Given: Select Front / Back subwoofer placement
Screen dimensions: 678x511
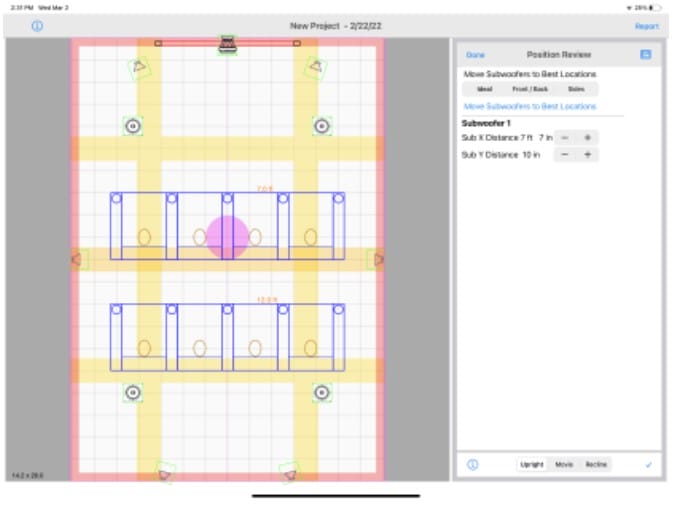Looking at the screenshot, I should [531, 89].
